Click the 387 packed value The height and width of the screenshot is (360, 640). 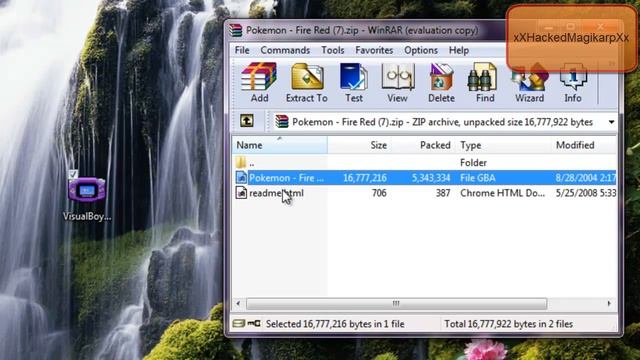pyautogui.click(x=443, y=193)
